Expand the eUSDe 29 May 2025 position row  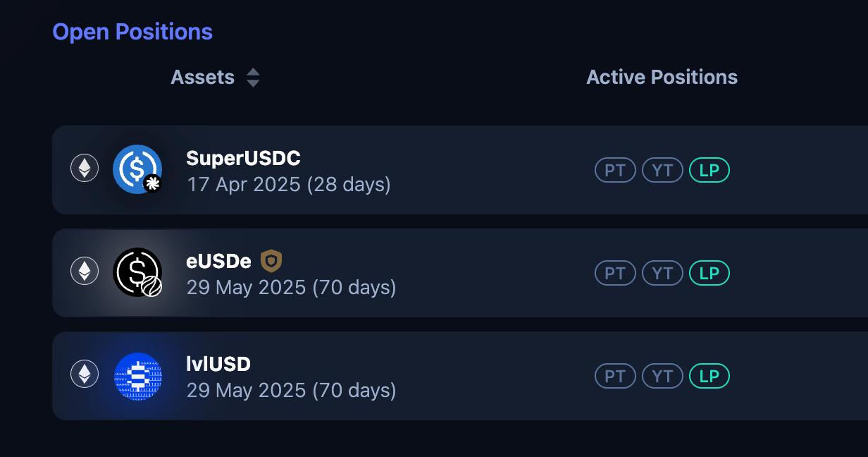tap(460, 273)
